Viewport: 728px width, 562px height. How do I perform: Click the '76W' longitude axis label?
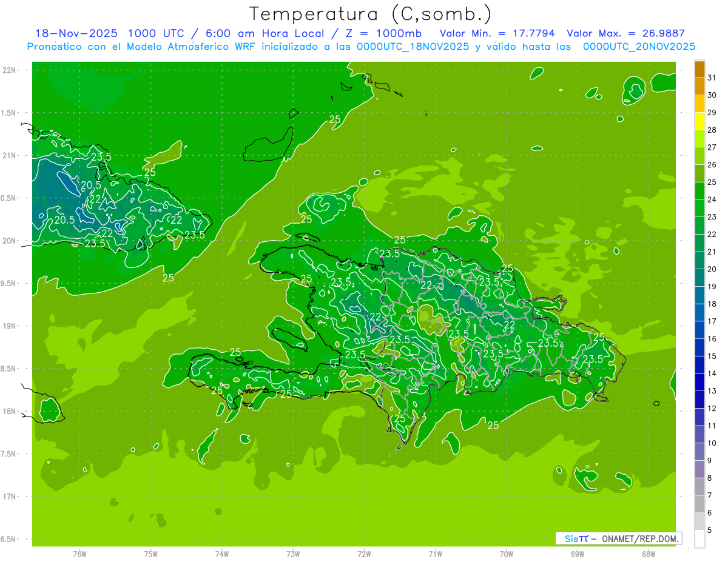[79, 554]
